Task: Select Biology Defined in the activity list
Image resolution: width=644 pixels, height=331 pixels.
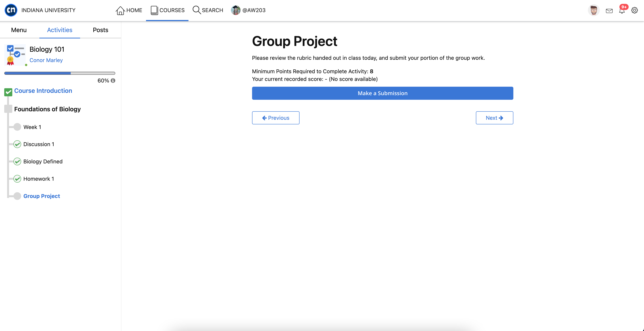Action: pyautogui.click(x=43, y=161)
